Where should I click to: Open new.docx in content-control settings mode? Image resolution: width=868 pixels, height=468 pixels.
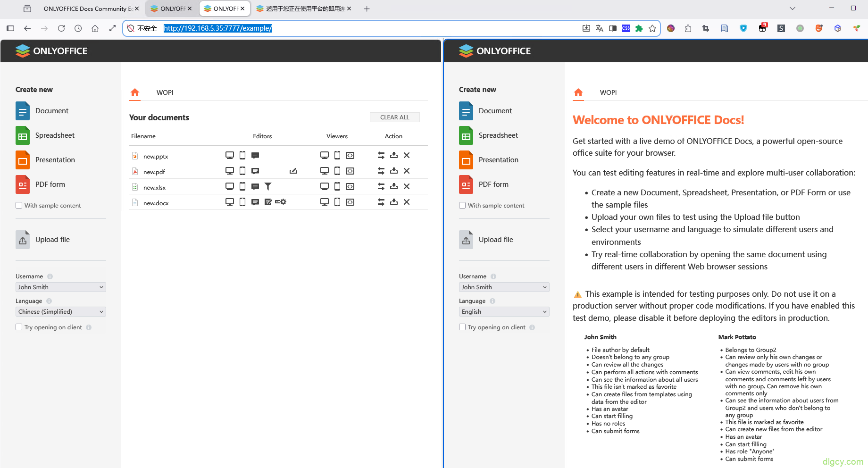click(281, 202)
